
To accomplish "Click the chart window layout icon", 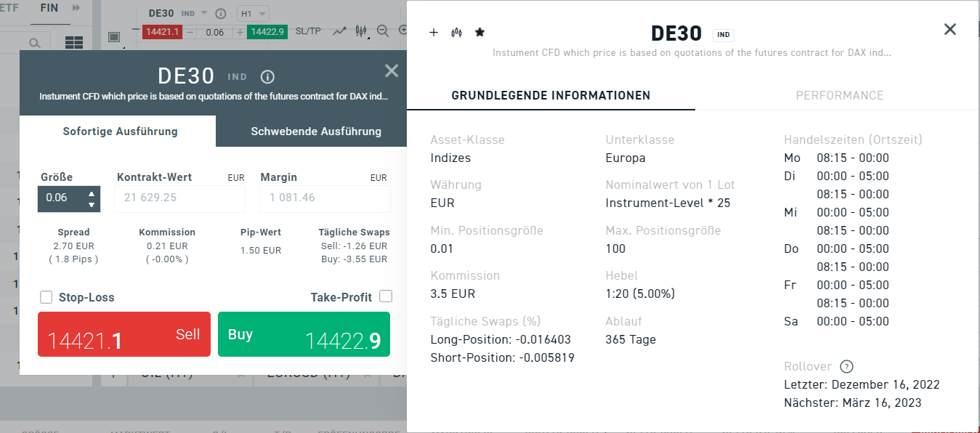I will coord(114,37).
